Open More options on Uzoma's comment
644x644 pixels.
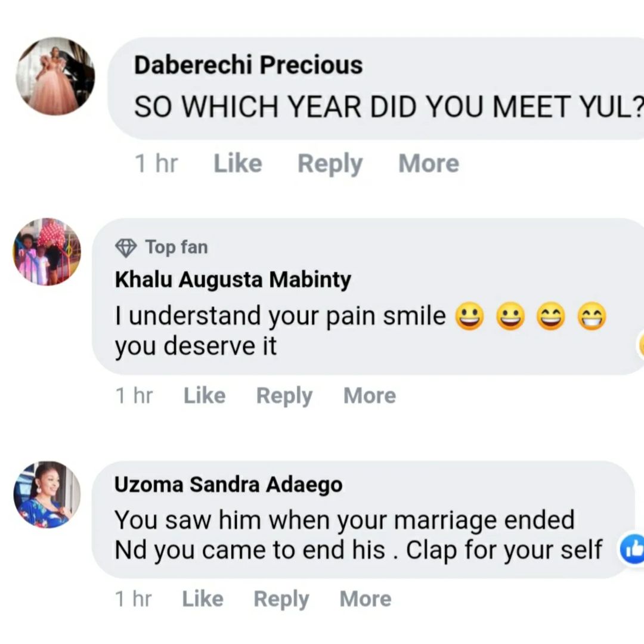click(x=365, y=599)
